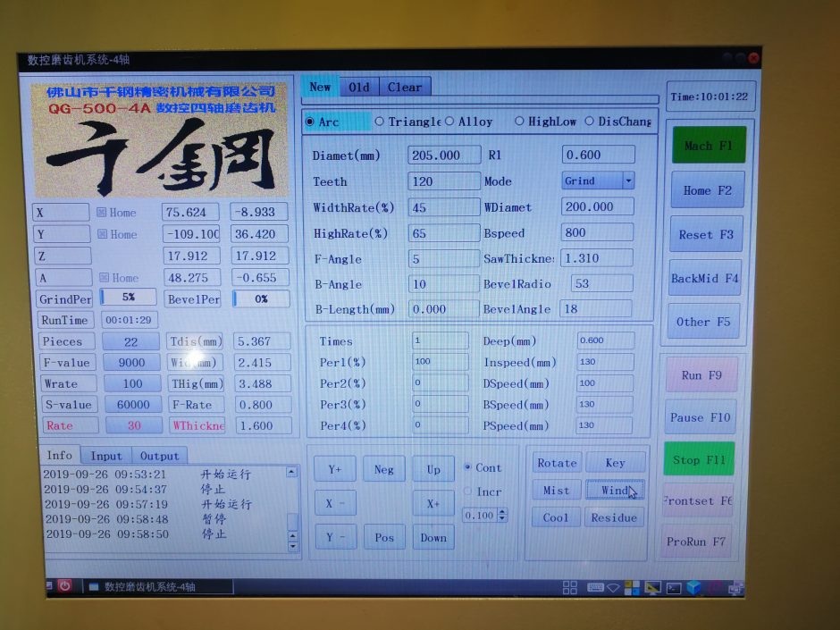
Task: Enable the X axis Home checkbox
Action: pyautogui.click(x=102, y=213)
